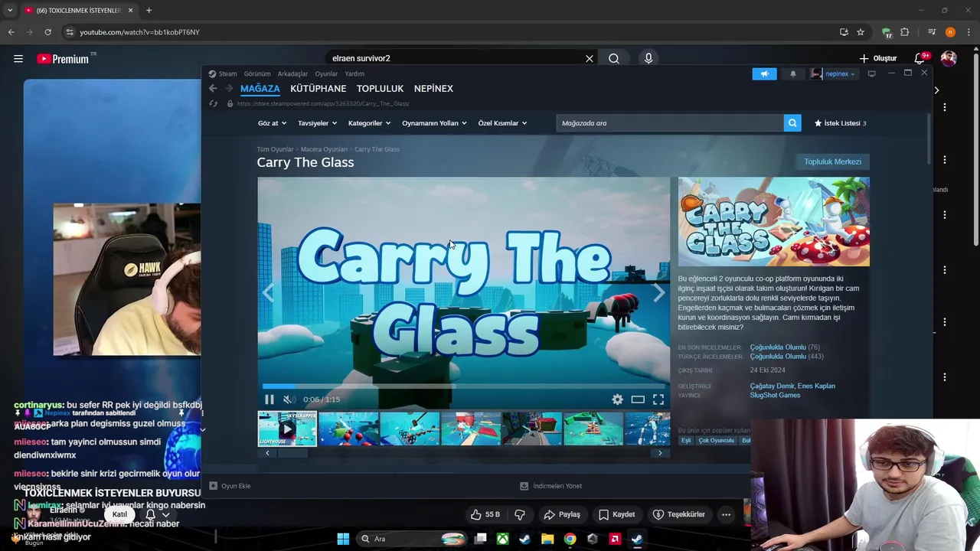This screenshot has width=980, height=551.
Task: Open YouTube hamburger guide menu
Action: pos(18,58)
